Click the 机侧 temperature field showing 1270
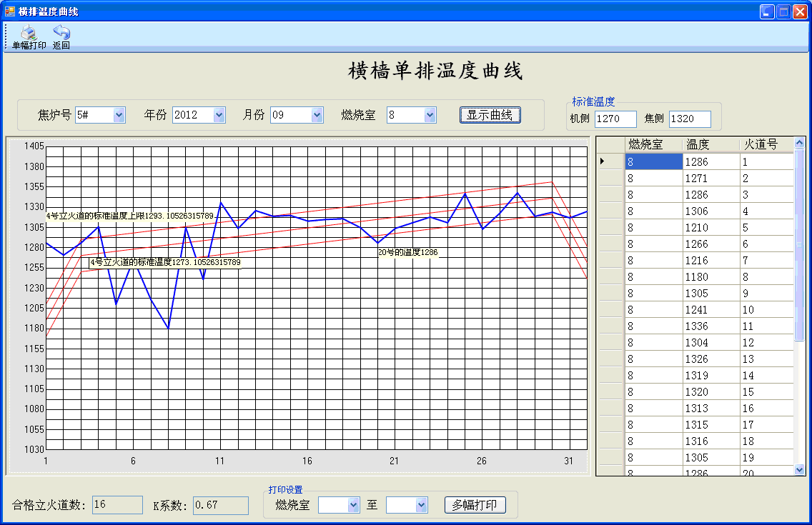Viewport: 812px width, 525px height. pyautogui.click(x=615, y=119)
